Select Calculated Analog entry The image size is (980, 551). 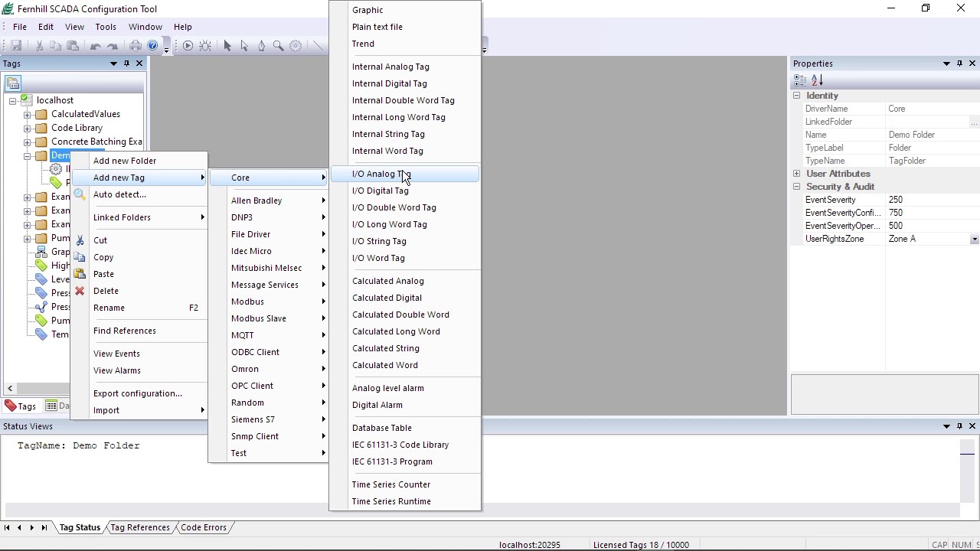coord(405,281)
